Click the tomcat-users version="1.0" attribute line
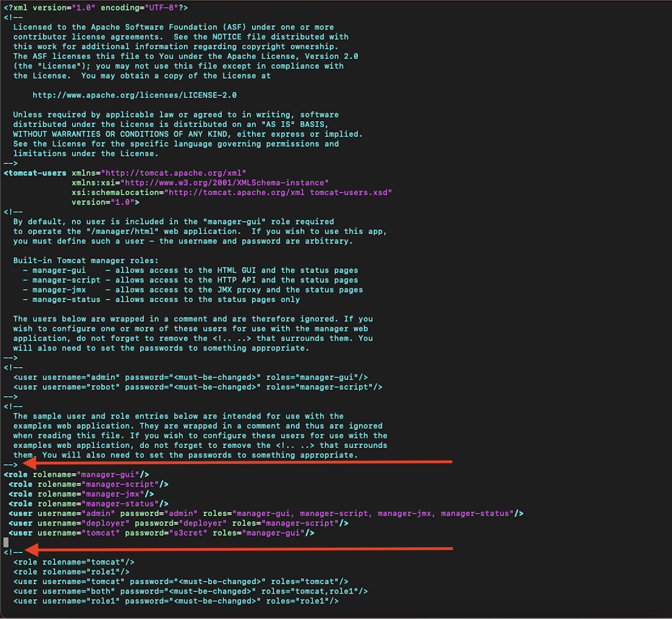 [x=106, y=202]
